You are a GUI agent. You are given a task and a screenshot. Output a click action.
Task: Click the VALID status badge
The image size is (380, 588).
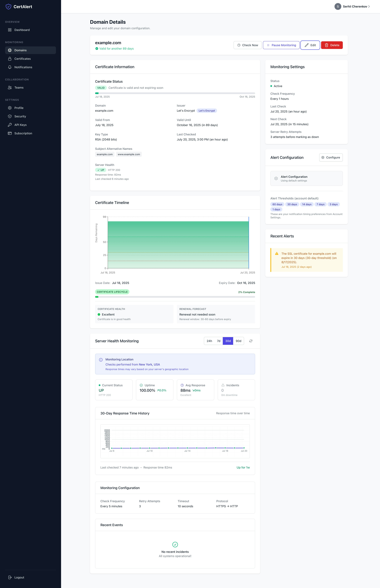pyautogui.click(x=101, y=88)
